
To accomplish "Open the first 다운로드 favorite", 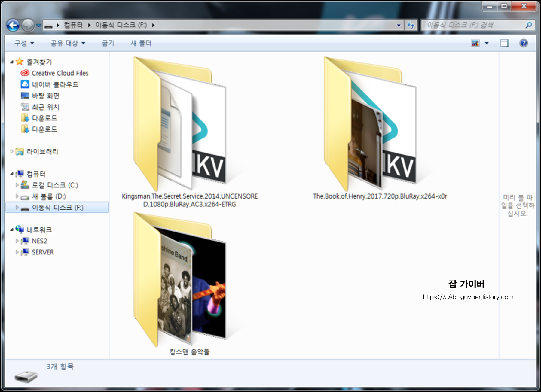I will [44, 118].
